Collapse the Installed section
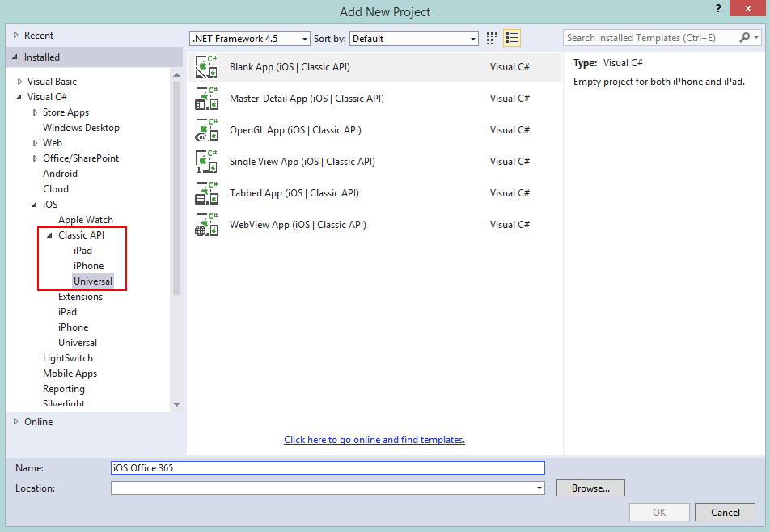Image resolution: width=770 pixels, height=532 pixels. 15,57
